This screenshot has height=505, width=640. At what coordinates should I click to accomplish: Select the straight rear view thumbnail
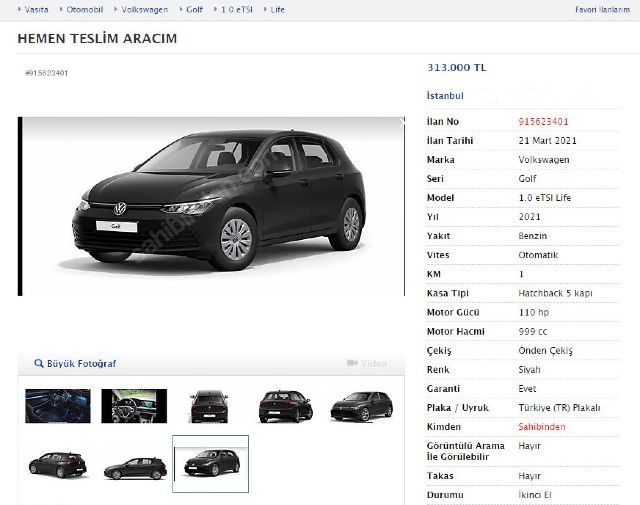click(x=209, y=406)
